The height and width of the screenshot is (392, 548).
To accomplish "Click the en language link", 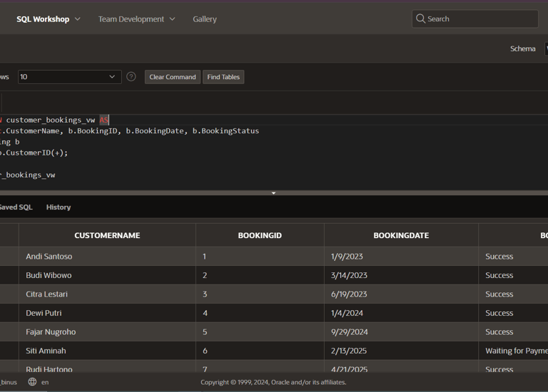I will tap(45, 382).
